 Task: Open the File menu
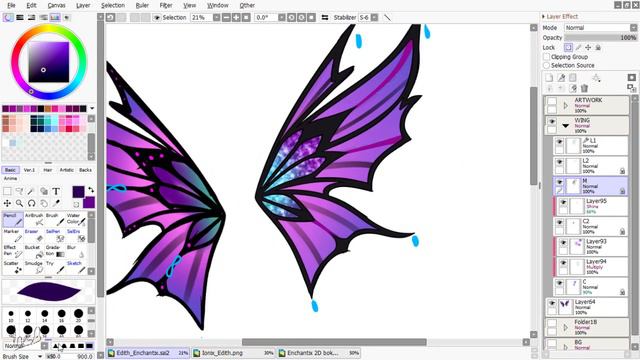click(11, 5)
